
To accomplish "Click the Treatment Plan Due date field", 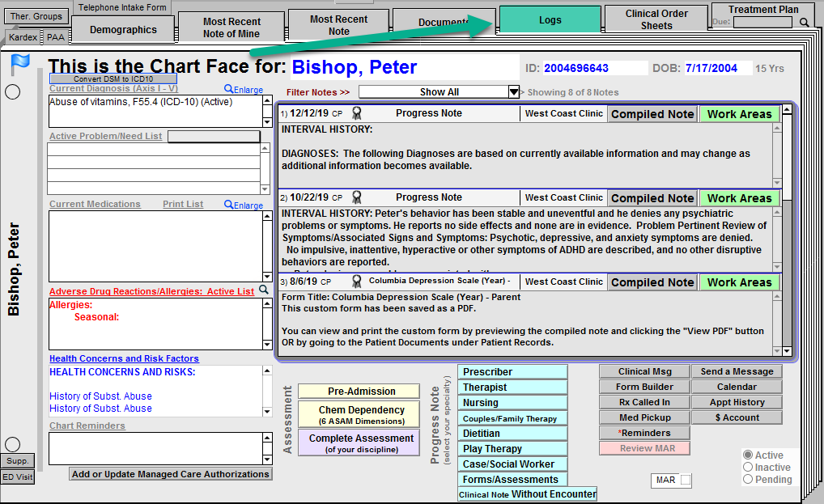I will [x=762, y=23].
